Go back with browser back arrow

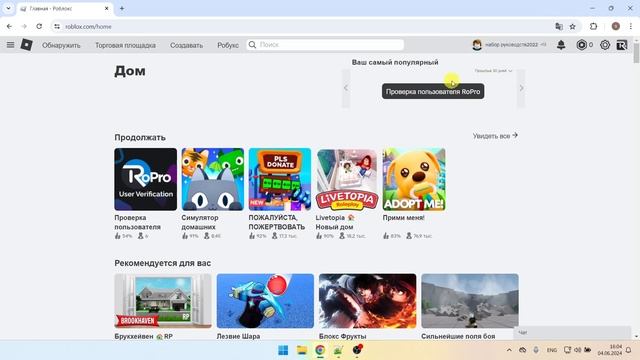pos(9,26)
